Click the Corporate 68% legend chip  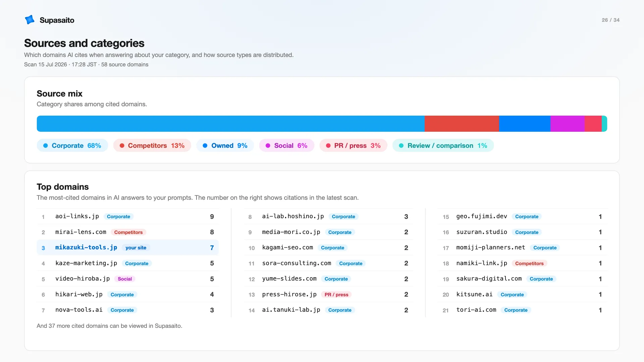(x=72, y=145)
